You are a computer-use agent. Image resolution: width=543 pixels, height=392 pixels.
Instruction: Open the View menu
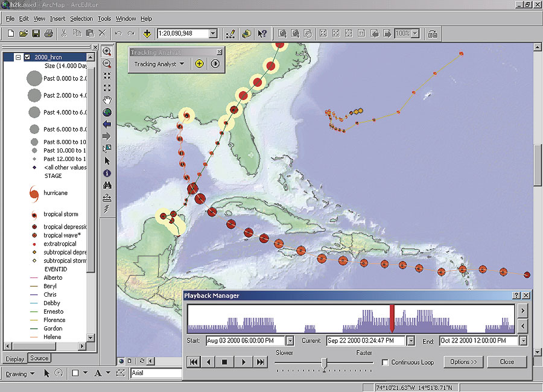39,19
